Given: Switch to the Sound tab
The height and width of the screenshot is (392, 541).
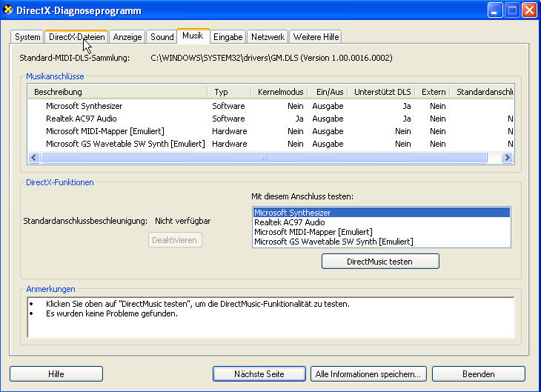Looking at the screenshot, I should coord(162,36).
